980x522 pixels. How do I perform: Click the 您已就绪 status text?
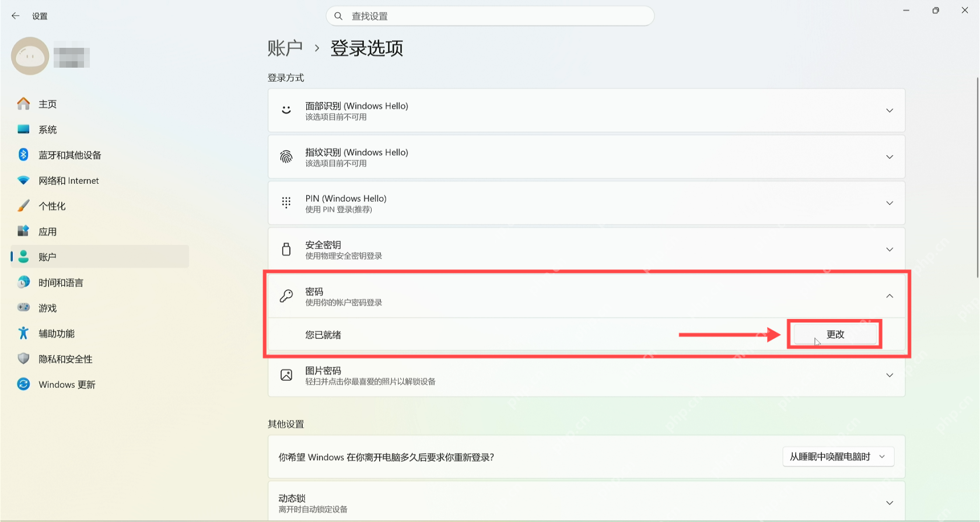coord(323,335)
